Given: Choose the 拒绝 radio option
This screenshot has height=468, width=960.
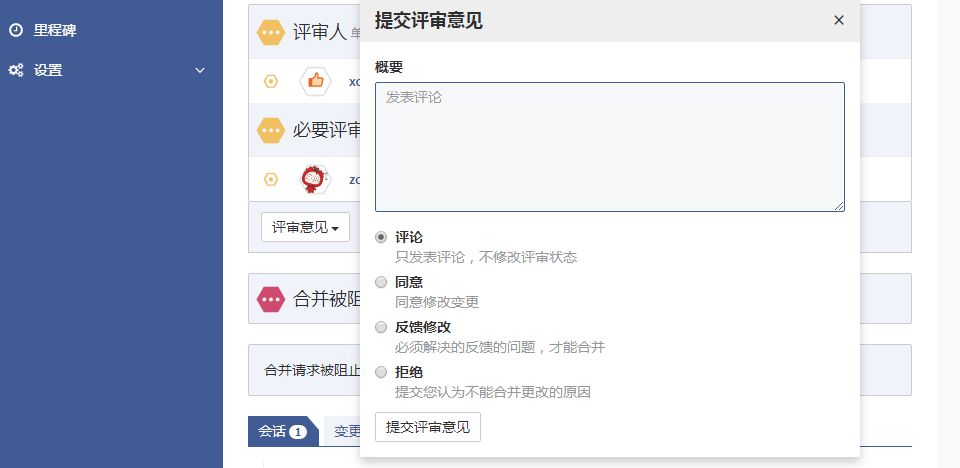Looking at the screenshot, I should pyautogui.click(x=381, y=372).
